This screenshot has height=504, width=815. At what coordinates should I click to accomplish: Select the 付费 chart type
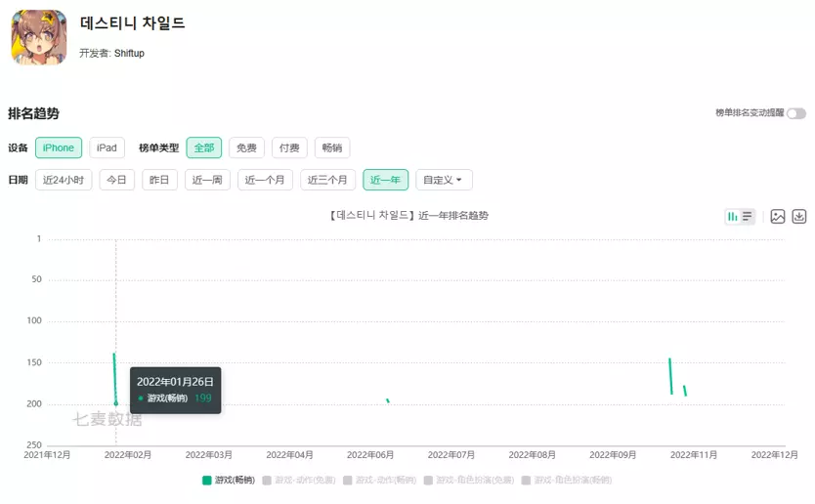[289, 147]
